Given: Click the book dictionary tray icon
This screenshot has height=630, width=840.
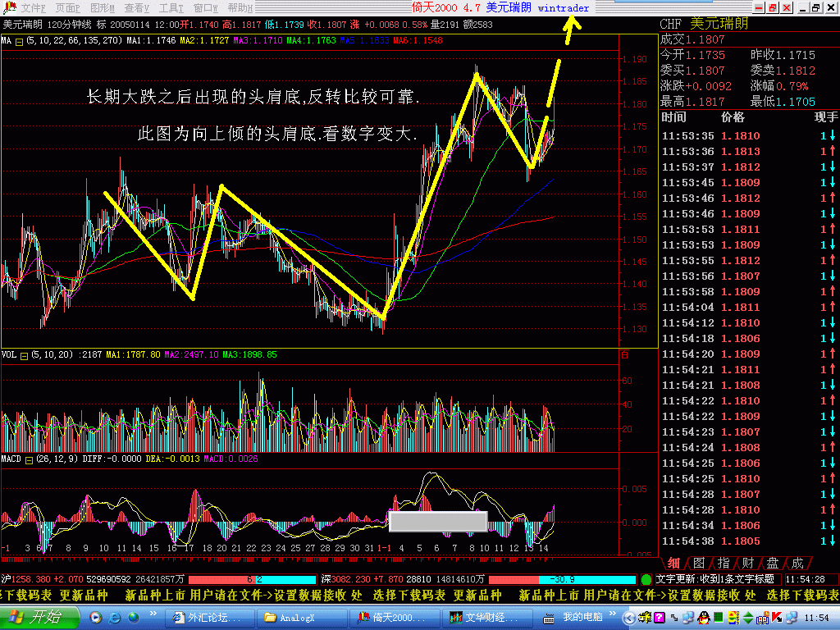Looking at the screenshot, I should (x=762, y=619).
